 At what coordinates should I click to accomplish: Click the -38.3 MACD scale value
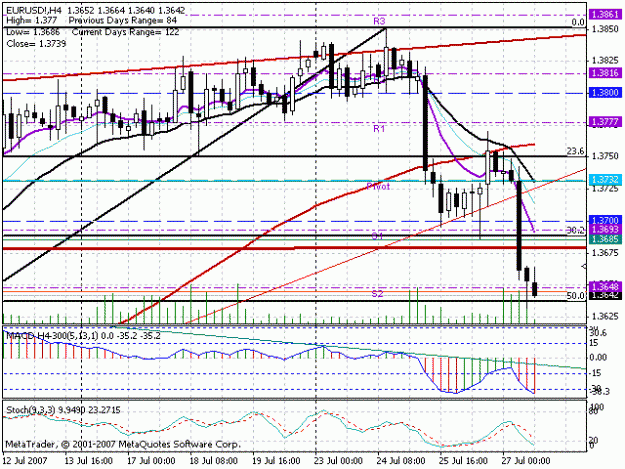click(x=600, y=392)
